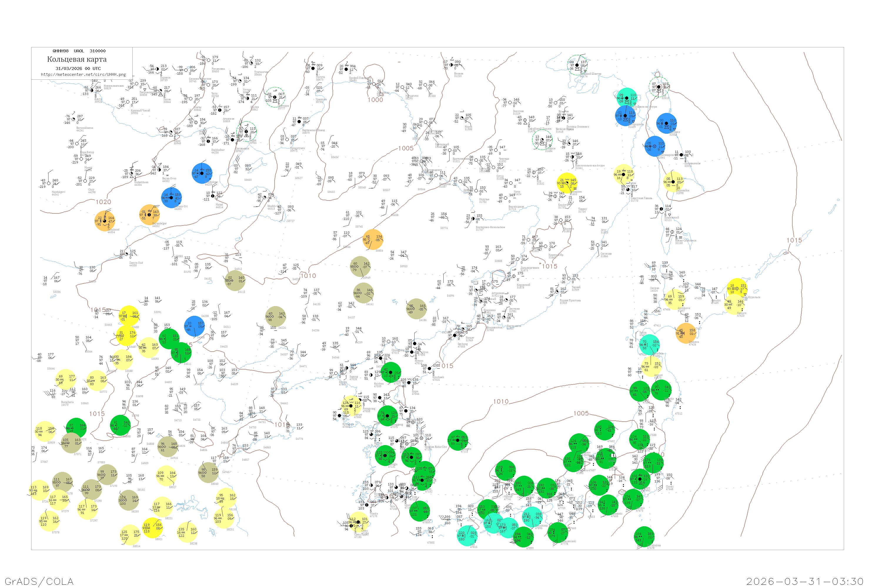Image resolution: width=882 pixels, height=588 pixels.
Task: Open the meteocenter.net UHHH.png URL text
Action: coord(83,75)
